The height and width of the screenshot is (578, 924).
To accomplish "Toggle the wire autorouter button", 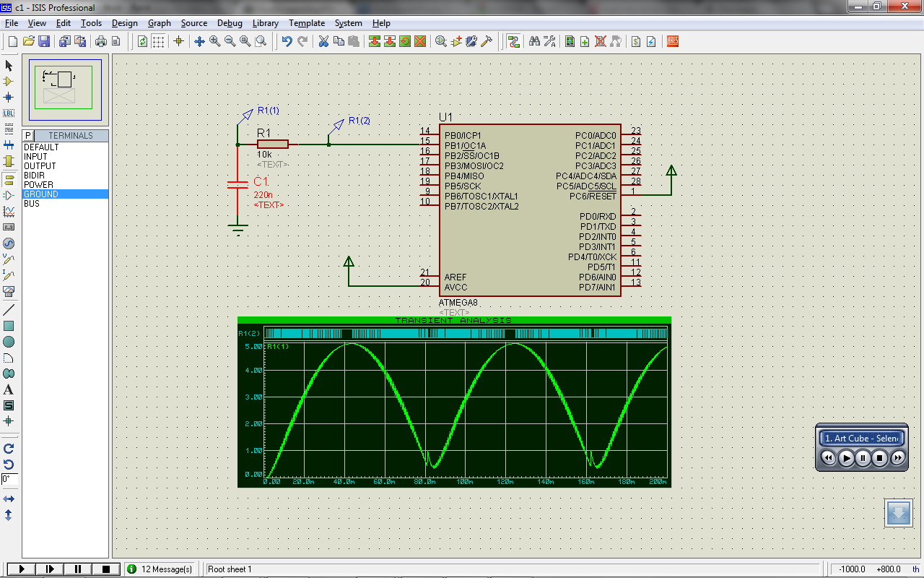I will [513, 41].
